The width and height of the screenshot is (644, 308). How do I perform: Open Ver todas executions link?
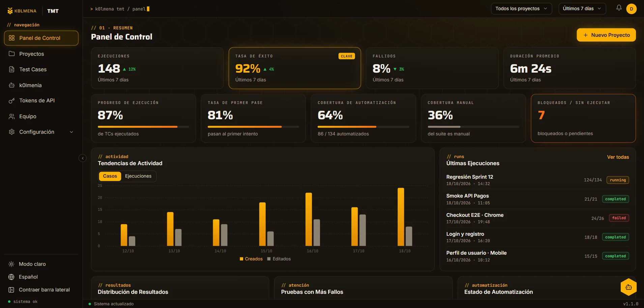click(x=618, y=157)
